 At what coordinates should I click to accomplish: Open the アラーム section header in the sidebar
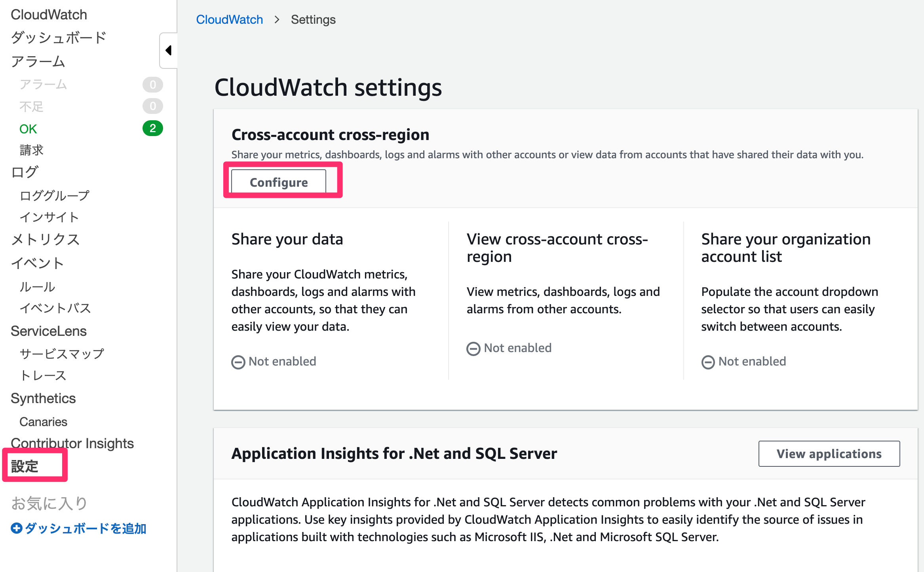[38, 61]
